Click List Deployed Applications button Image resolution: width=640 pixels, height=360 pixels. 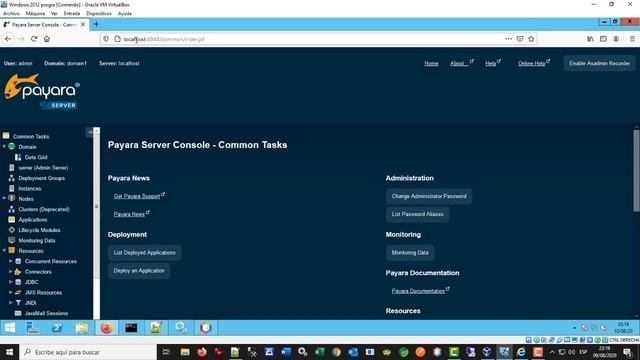(x=144, y=253)
